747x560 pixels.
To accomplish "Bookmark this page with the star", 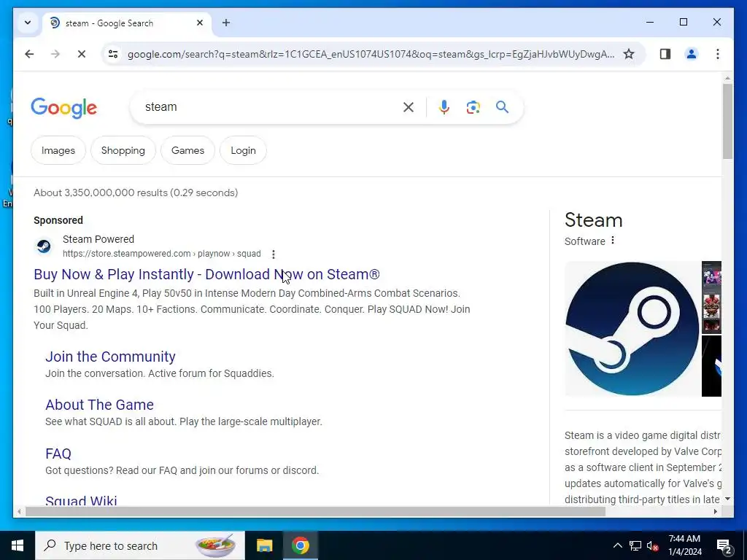I will coord(629,54).
